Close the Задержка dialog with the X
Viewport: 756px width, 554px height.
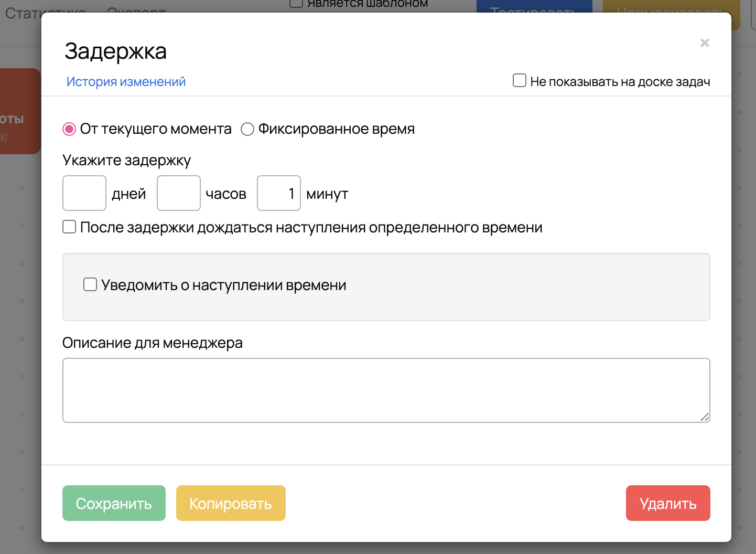(x=705, y=43)
